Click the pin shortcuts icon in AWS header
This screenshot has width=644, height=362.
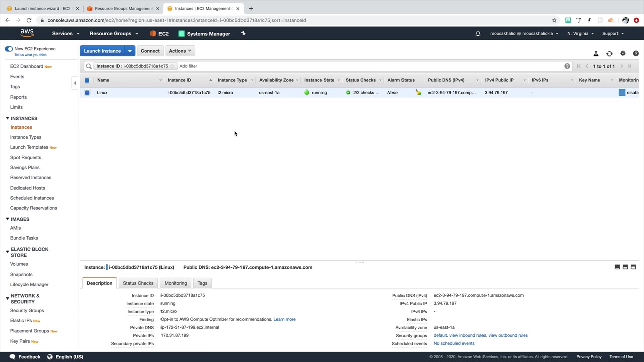[243, 33]
